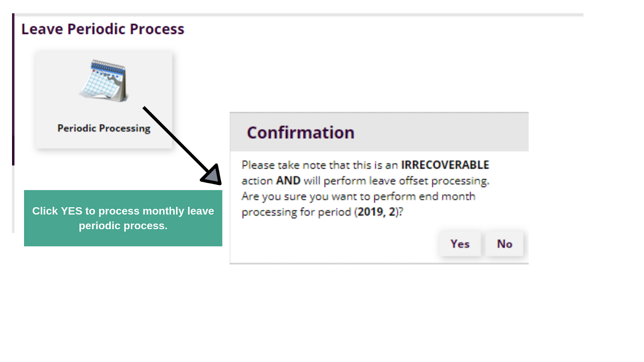644x362 pixels.
Task: Click the bold word IRRECOVERABLE
Action: click(445, 165)
